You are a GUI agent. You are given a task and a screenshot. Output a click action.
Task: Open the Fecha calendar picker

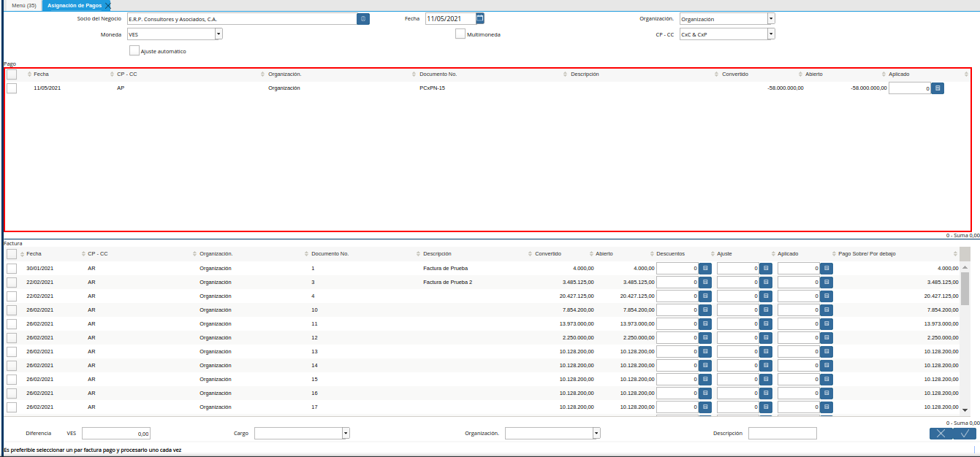click(x=480, y=18)
